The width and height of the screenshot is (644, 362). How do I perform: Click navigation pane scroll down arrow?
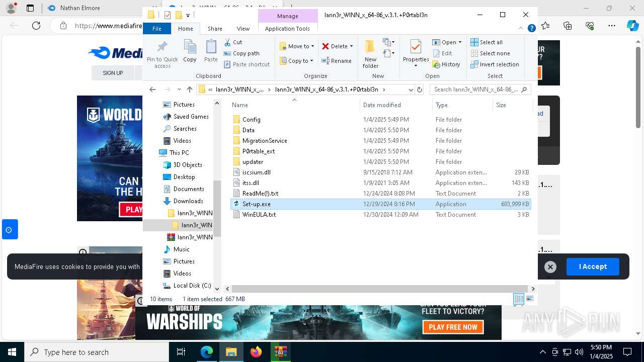(217, 289)
